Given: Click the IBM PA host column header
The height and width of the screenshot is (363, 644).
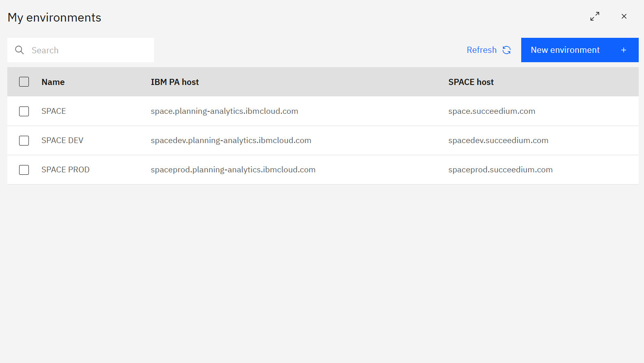Looking at the screenshot, I should pyautogui.click(x=175, y=82).
